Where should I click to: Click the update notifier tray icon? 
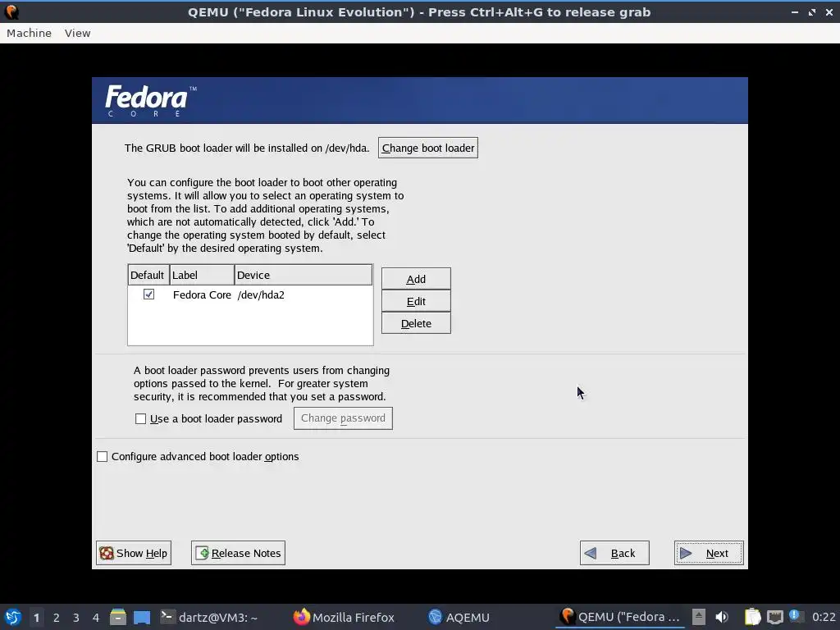coord(795,616)
